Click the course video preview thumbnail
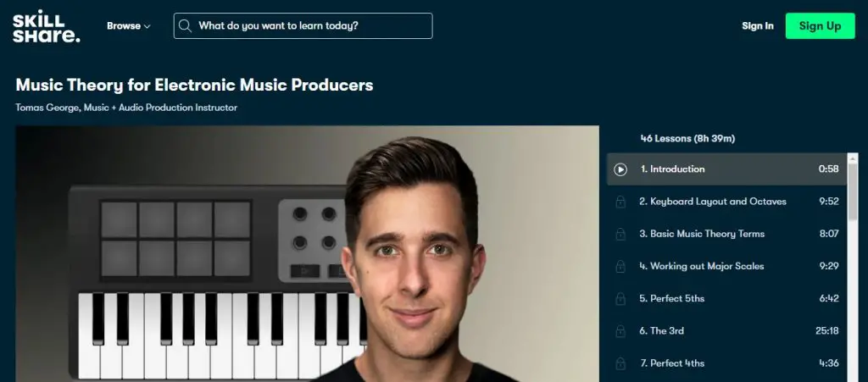 click(x=307, y=254)
